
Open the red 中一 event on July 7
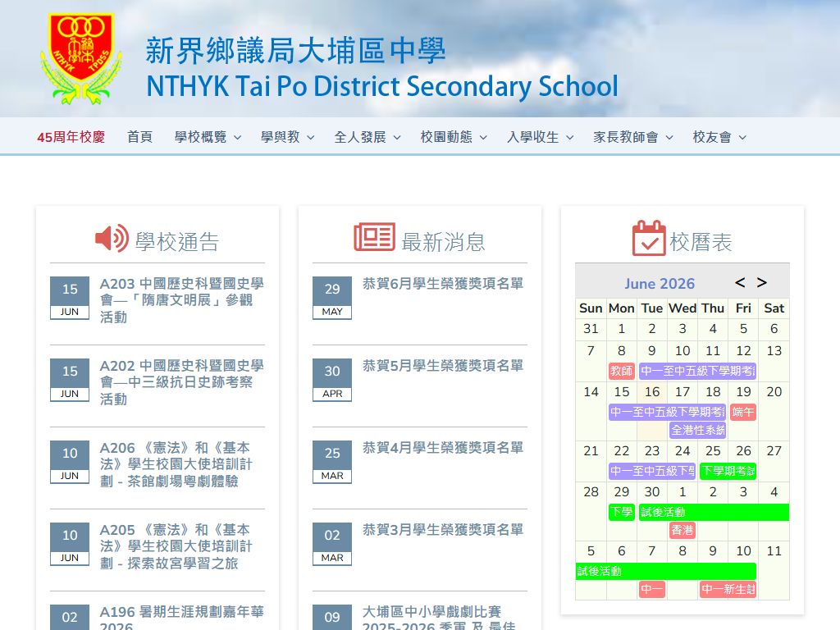click(x=652, y=589)
